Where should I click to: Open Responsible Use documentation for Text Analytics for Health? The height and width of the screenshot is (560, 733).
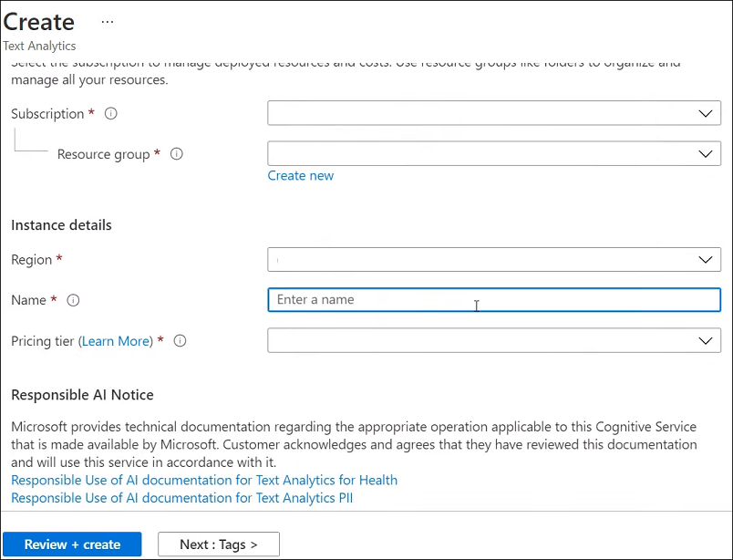(x=204, y=480)
